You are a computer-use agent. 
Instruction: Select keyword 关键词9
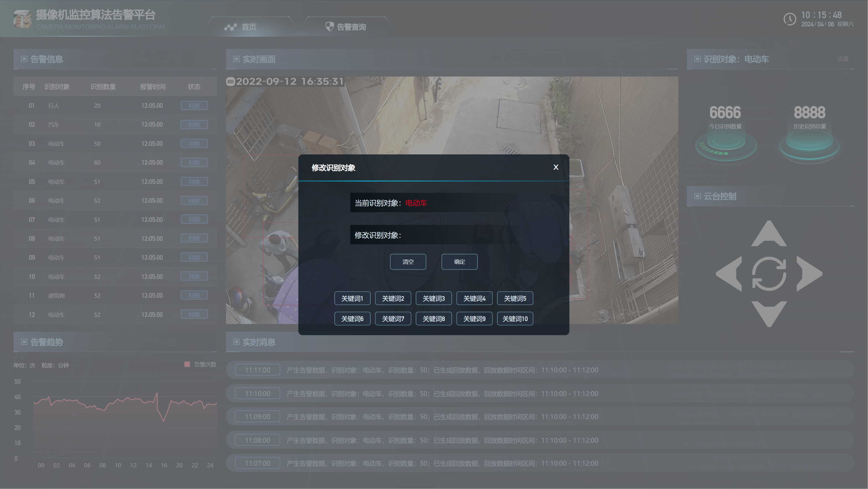click(x=474, y=319)
